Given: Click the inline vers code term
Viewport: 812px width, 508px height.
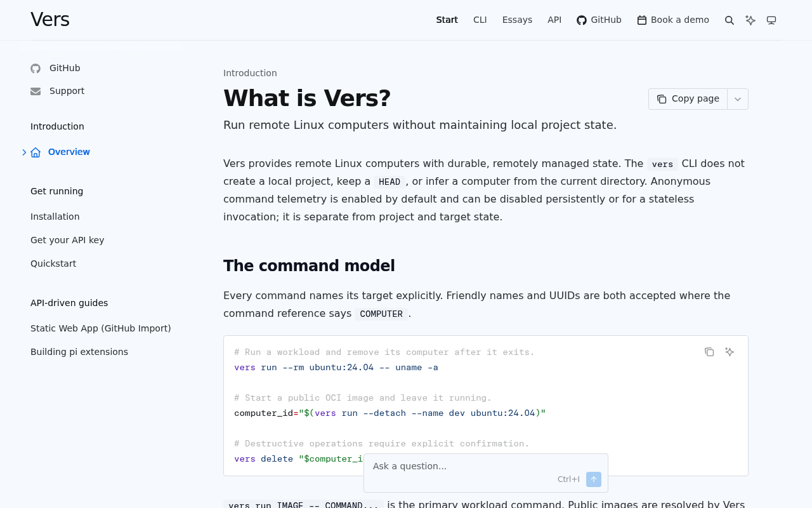Looking at the screenshot, I should click(x=662, y=164).
